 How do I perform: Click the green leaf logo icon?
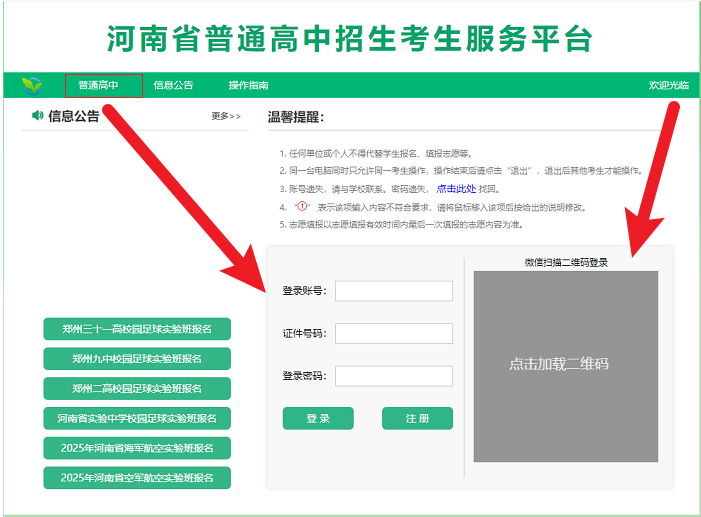tap(32, 85)
